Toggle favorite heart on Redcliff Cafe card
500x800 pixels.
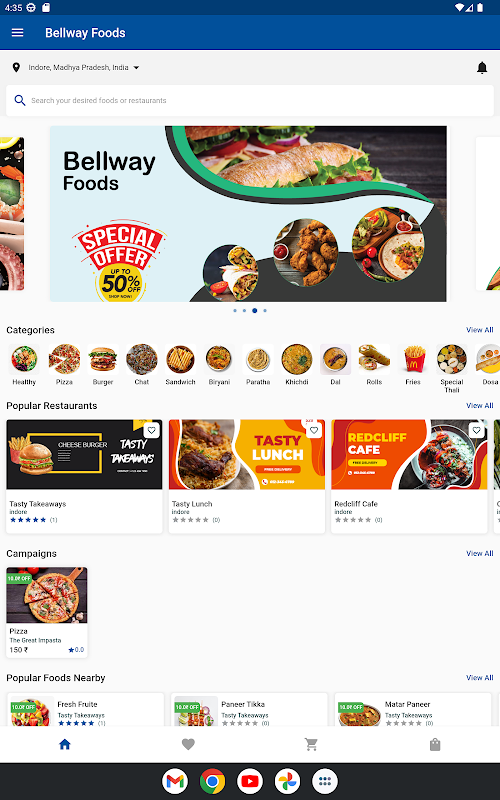click(477, 430)
